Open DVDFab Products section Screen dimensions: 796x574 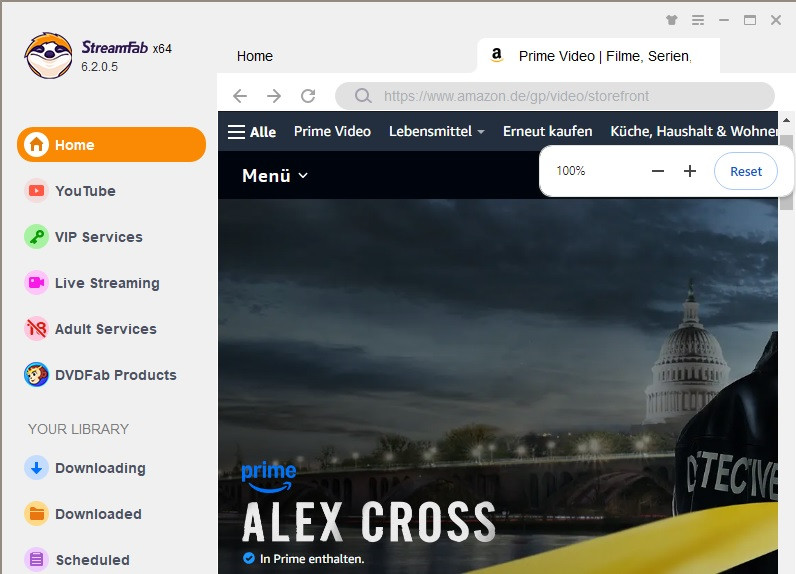point(116,375)
